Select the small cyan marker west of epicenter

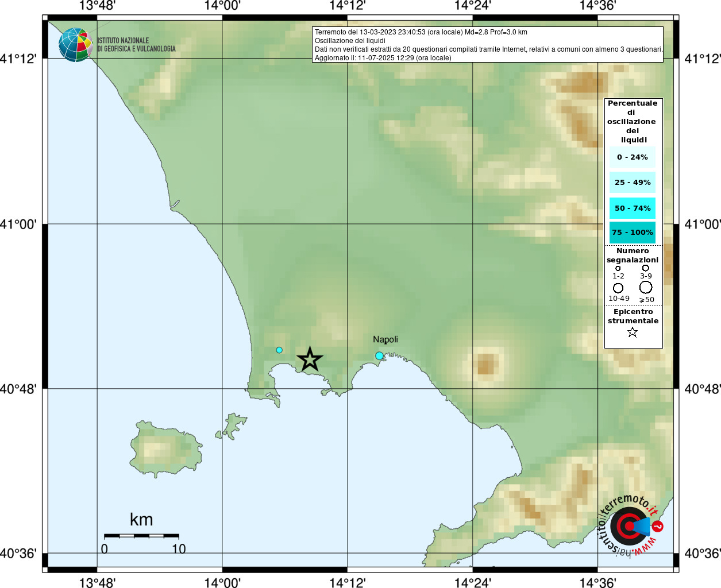pyautogui.click(x=279, y=350)
